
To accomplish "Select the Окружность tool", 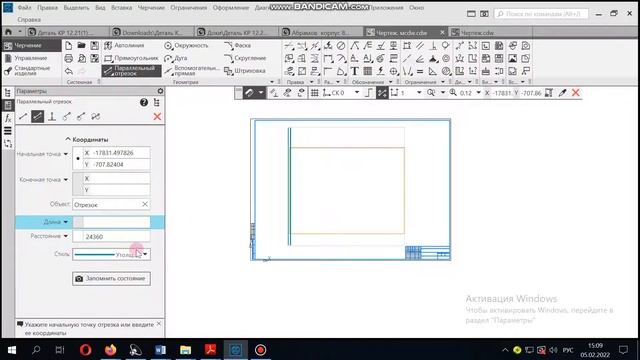I will [x=186, y=46].
